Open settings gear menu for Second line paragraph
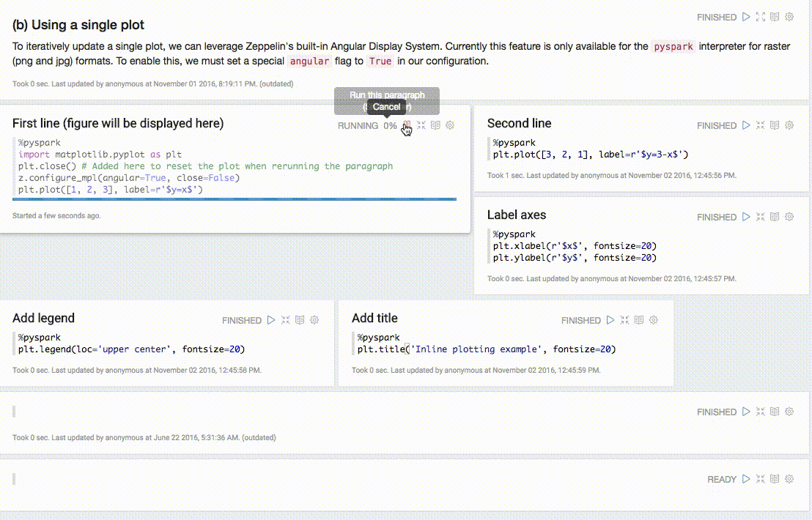 click(x=789, y=125)
